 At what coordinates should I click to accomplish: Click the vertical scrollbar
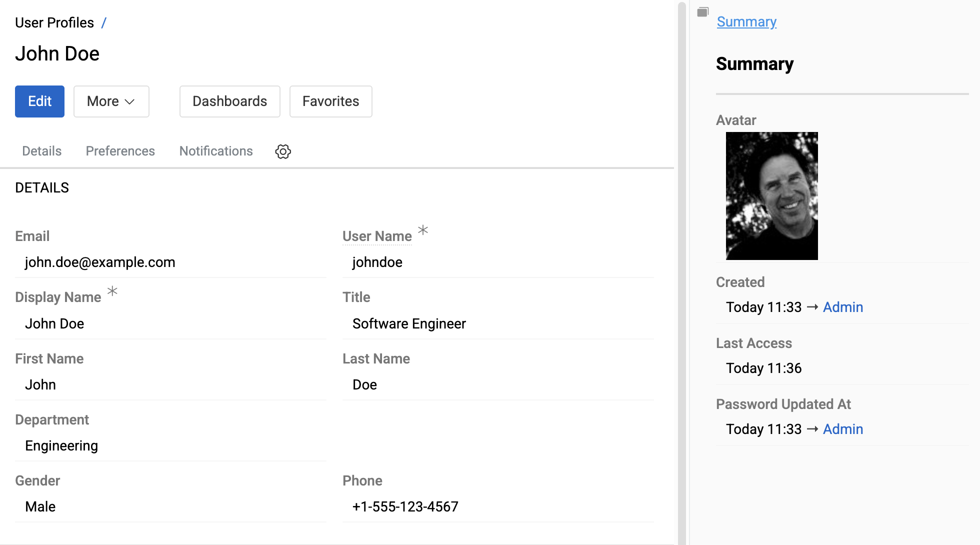tap(680, 150)
